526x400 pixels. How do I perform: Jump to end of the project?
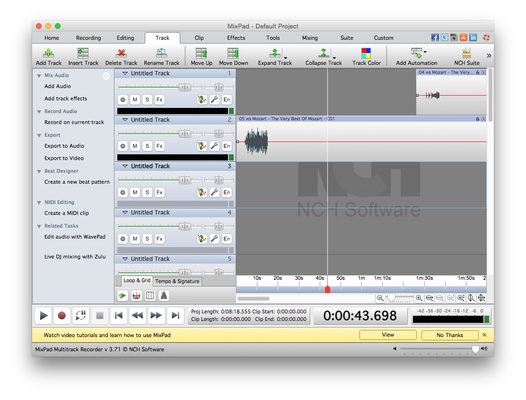[175, 315]
